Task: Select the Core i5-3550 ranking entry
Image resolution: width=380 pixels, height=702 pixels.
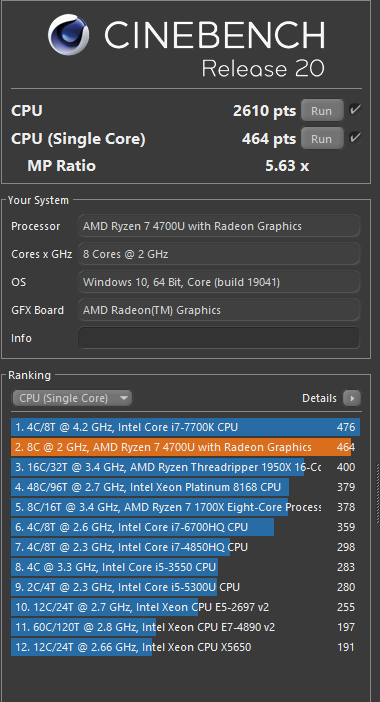Action: point(185,567)
